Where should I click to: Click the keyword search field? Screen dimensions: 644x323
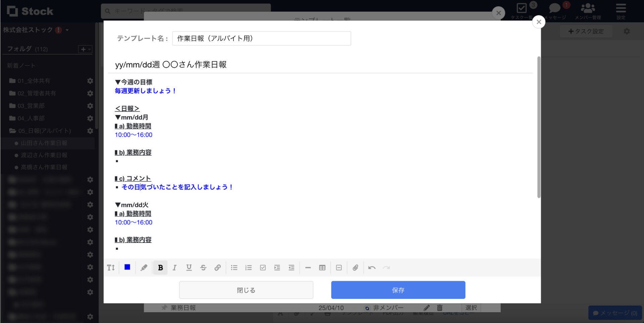point(186,11)
